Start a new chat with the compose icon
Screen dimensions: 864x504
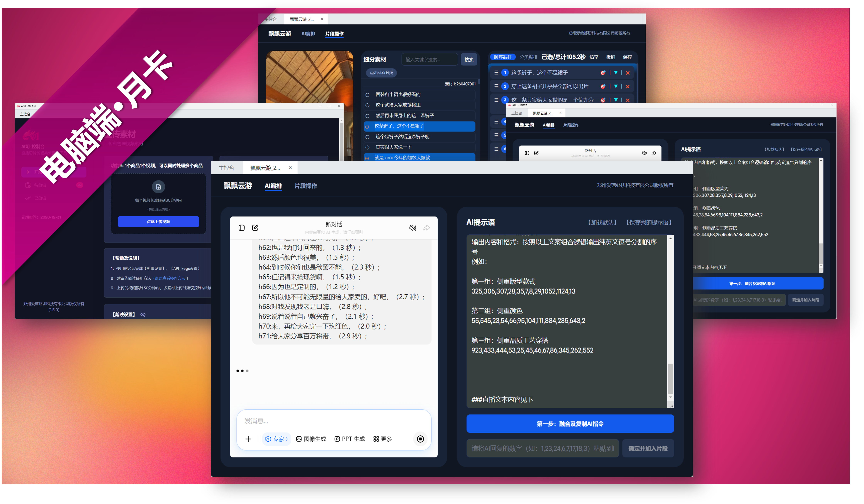click(255, 228)
